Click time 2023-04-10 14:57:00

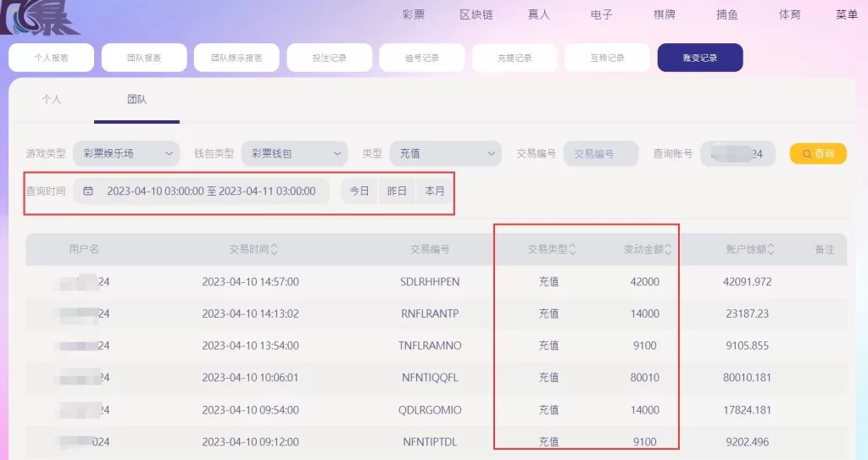(x=250, y=282)
